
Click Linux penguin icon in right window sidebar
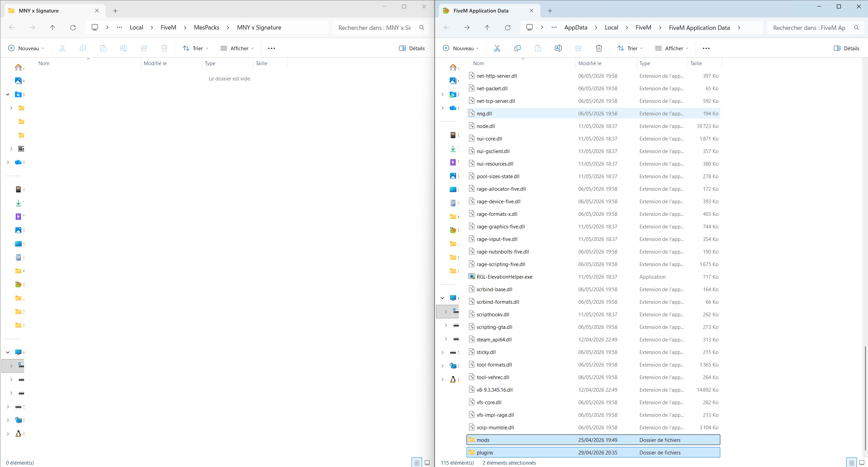coord(453,379)
